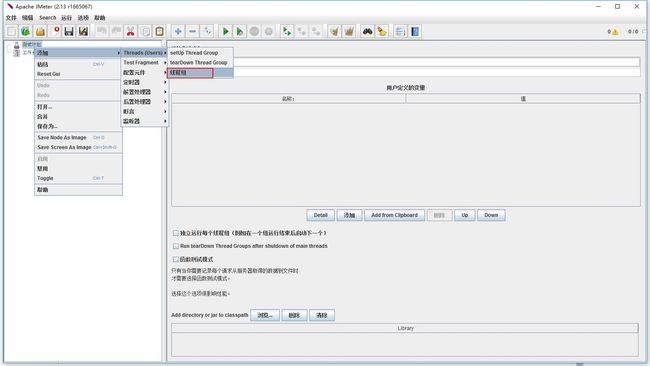Choose Save Screen As Image
This screenshot has width=650, height=366.
point(78,147)
